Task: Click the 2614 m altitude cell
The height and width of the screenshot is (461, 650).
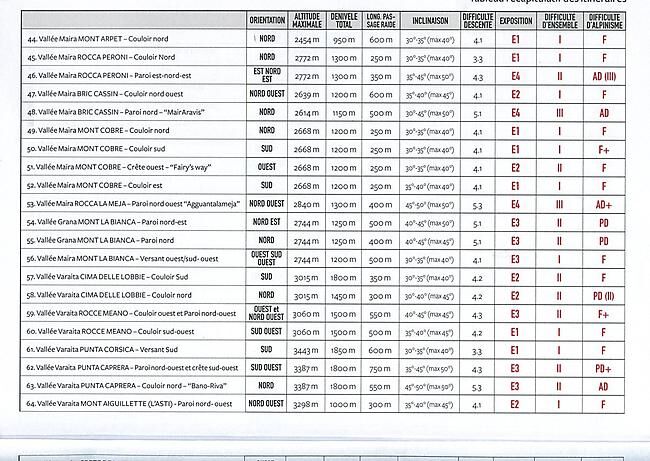Action: click(307, 113)
